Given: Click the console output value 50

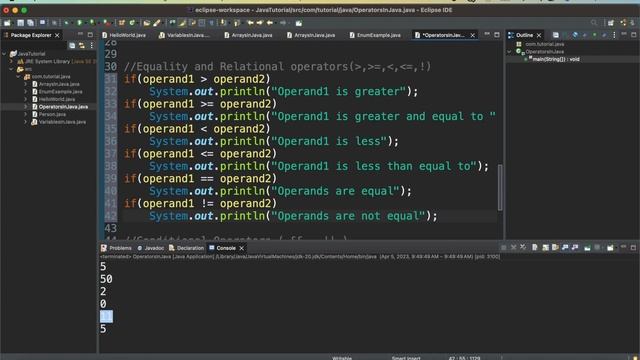Looking at the screenshot, I should [106, 279].
